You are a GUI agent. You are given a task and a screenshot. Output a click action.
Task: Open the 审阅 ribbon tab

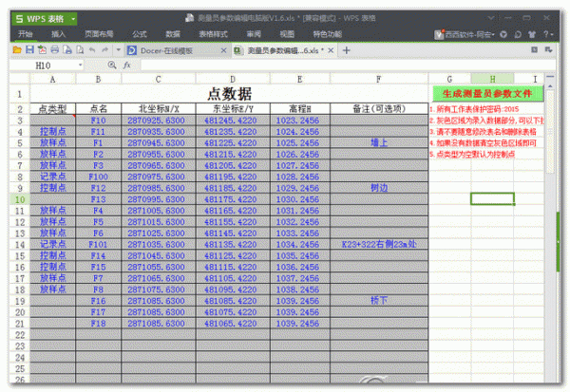tap(254, 34)
